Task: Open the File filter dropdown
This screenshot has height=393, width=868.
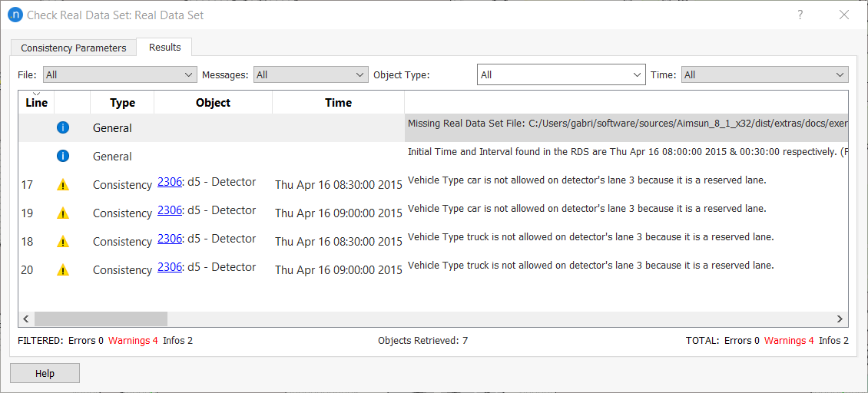Action: point(120,74)
